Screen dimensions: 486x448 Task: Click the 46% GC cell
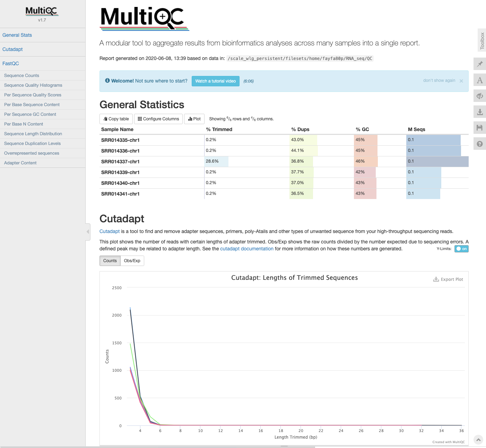380,162
